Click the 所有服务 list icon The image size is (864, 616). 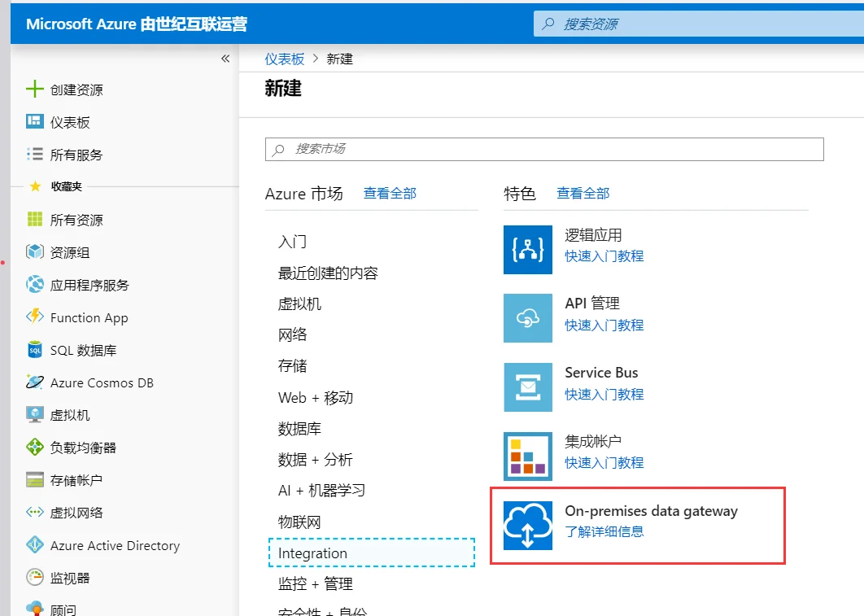[35, 154]
